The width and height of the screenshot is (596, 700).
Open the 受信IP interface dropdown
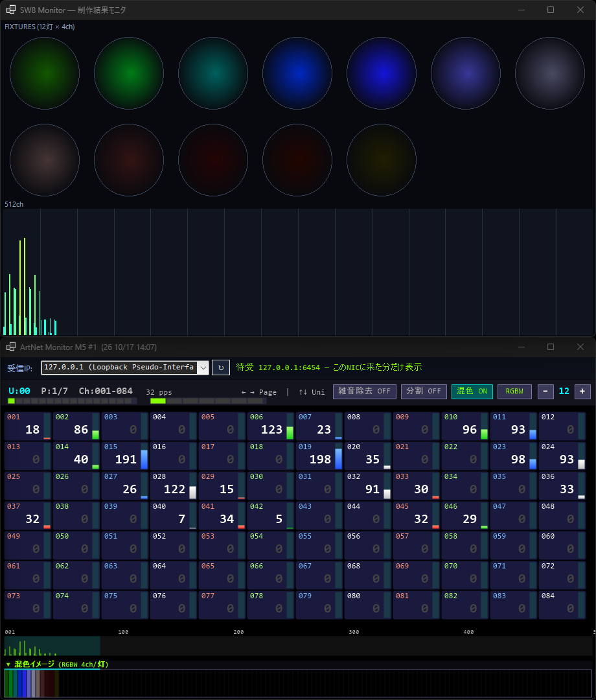[x=203, y=367]
